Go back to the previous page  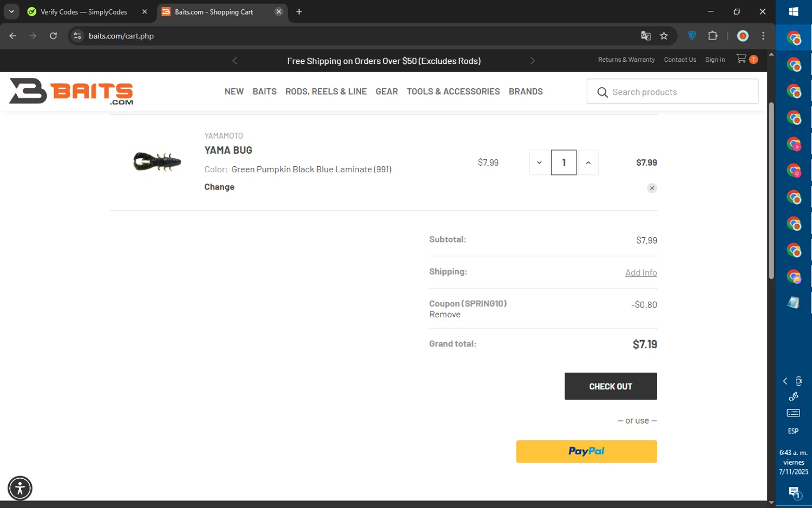(x=12, y=36)
